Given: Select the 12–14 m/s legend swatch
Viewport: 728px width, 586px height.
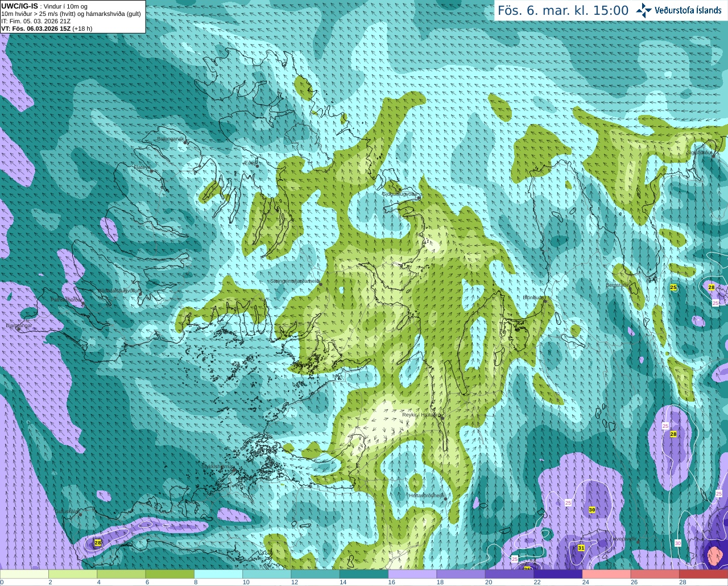Looking at the screenshot, I should (316, 574).
